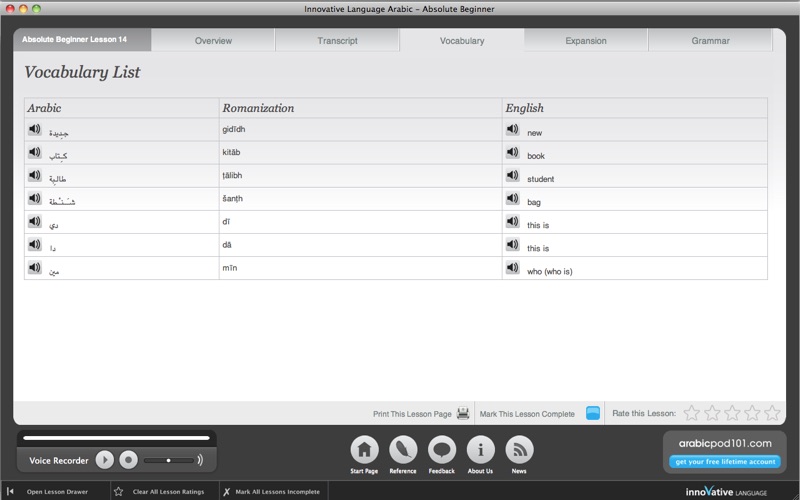Click the speaker icon beside volume slider
Viewport: 800px width, 500px height.
[x=200, y=460]
